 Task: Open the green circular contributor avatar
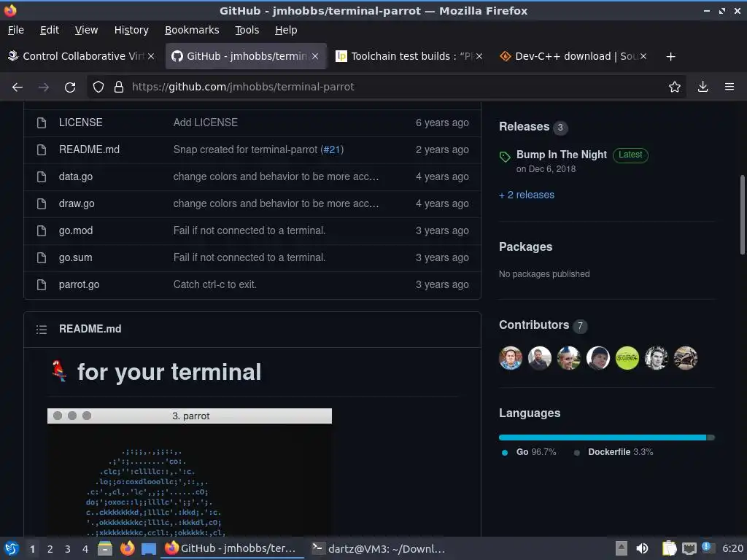(x=627, y=358)
